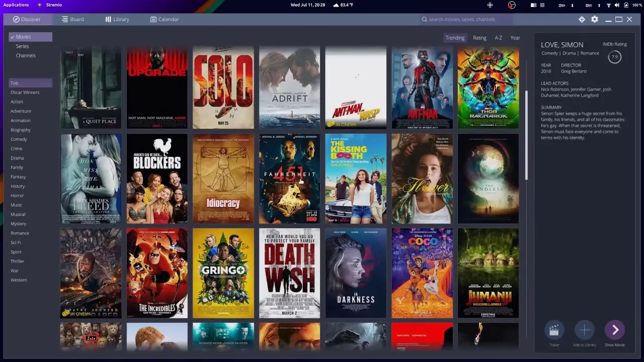
Task: Open The Kissing Booth poster
Action: pyautogui.click(x=356, y=178)
